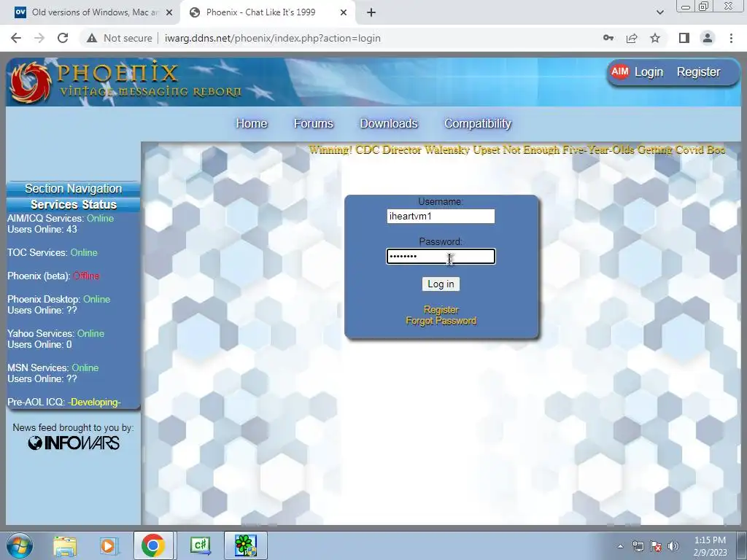
Task: Click the red AIM badge icon
Action: 619,72
